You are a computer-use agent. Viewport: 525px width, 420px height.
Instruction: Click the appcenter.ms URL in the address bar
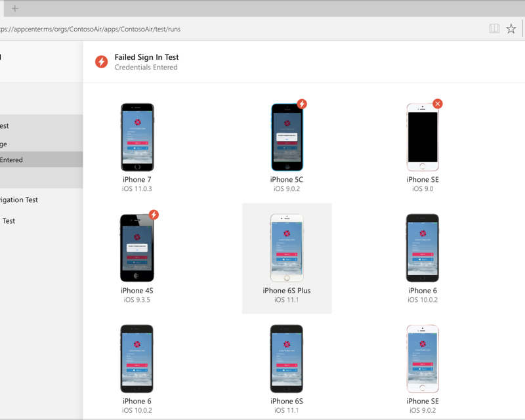click(x=92, y=30)
